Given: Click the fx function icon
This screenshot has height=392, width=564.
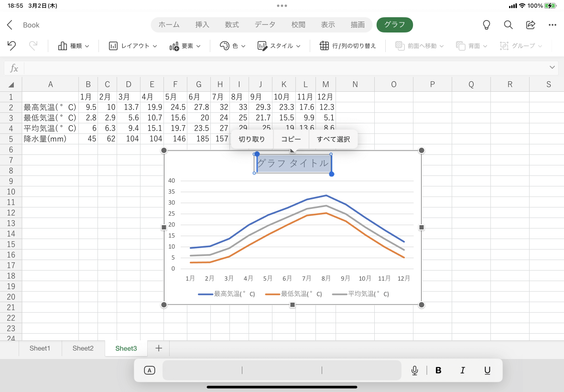Looking at the screenshot, I should point(14,68).
